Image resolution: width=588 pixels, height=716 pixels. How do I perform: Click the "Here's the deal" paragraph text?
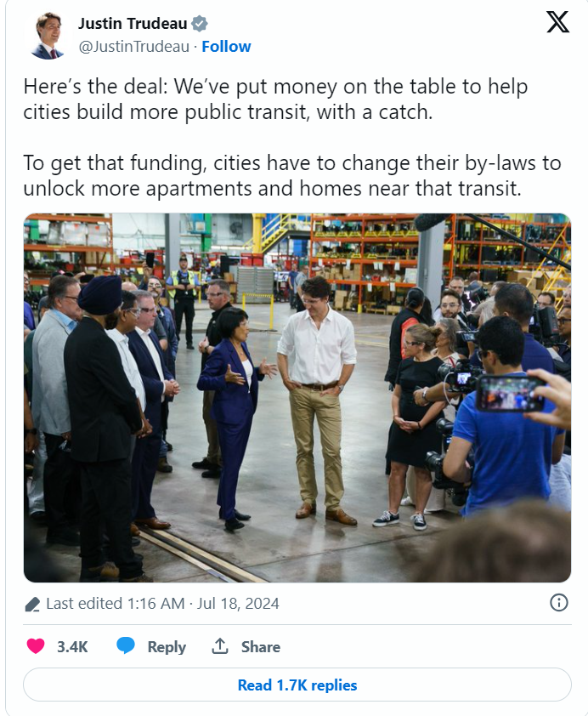275,99
